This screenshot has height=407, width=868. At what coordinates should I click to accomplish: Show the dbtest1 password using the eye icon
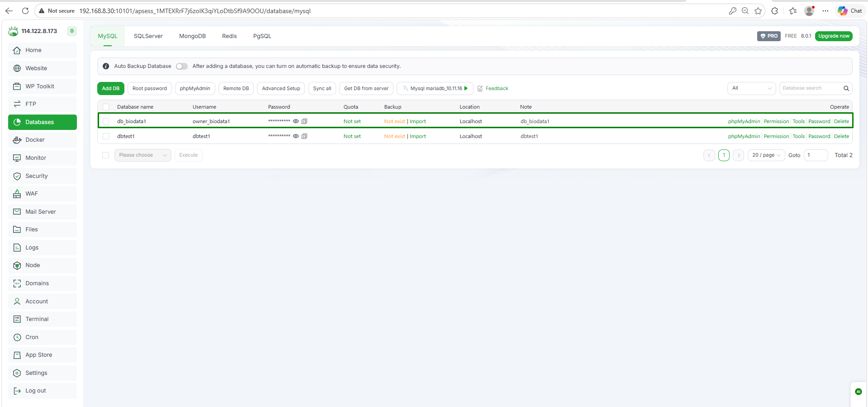click(x=296, y=136)
